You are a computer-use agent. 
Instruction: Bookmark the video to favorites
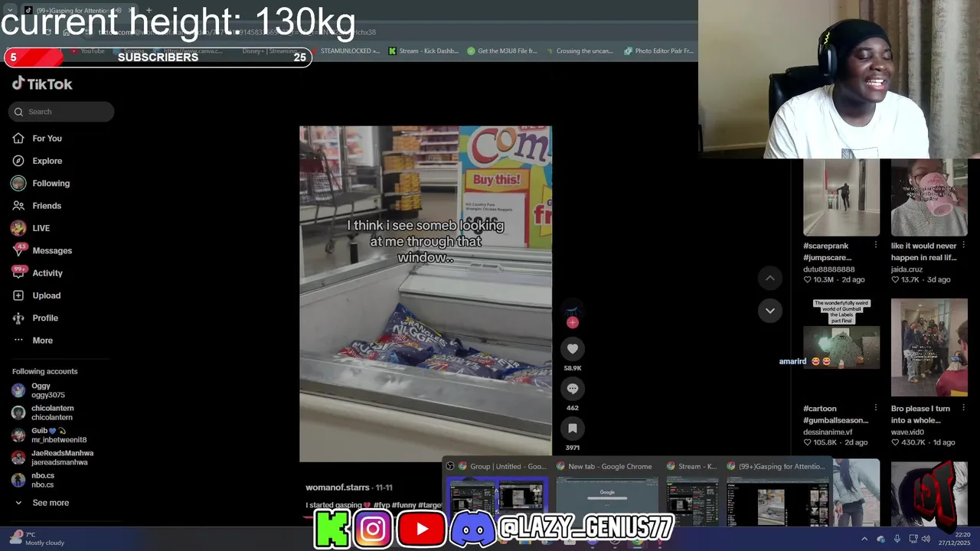click(x=572, y=429)
